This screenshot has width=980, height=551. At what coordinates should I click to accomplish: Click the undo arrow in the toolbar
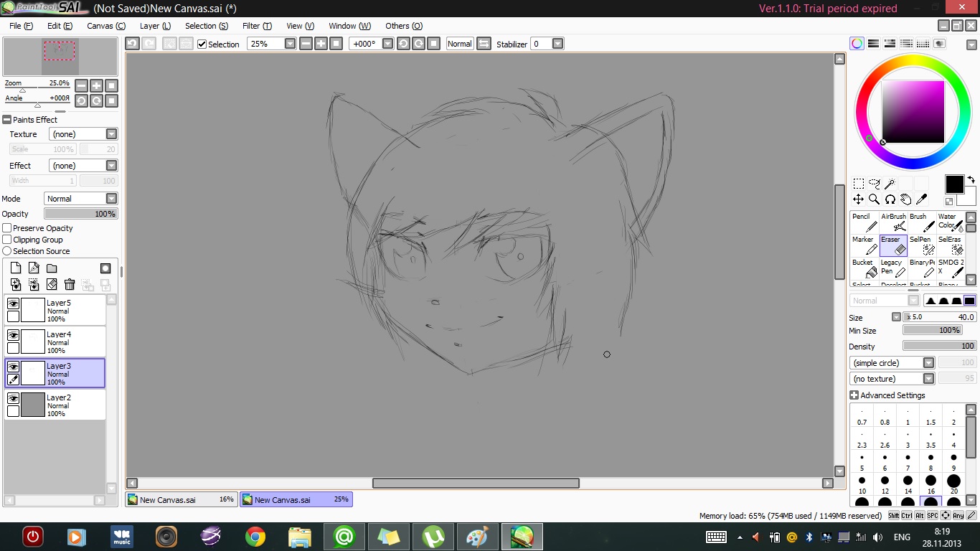132,44
